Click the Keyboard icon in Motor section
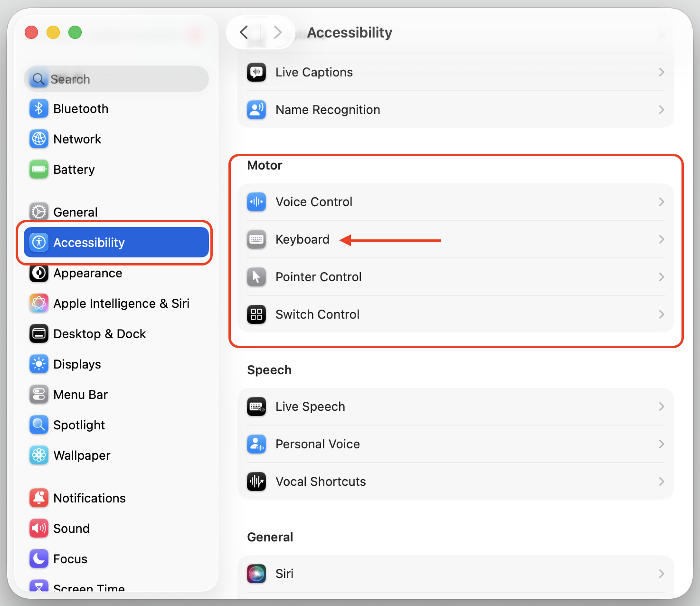Screen dimensions: 700x606 [256, 239]
